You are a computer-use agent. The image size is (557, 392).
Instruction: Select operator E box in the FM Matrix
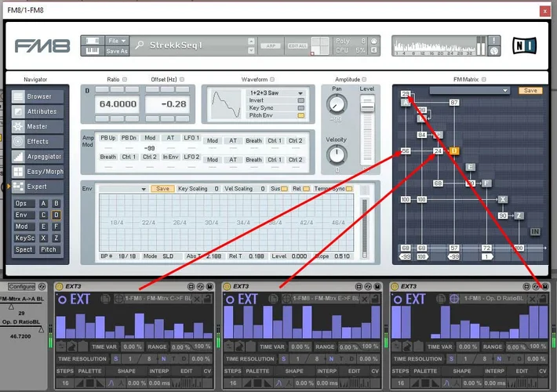click(x=471, y=167)
